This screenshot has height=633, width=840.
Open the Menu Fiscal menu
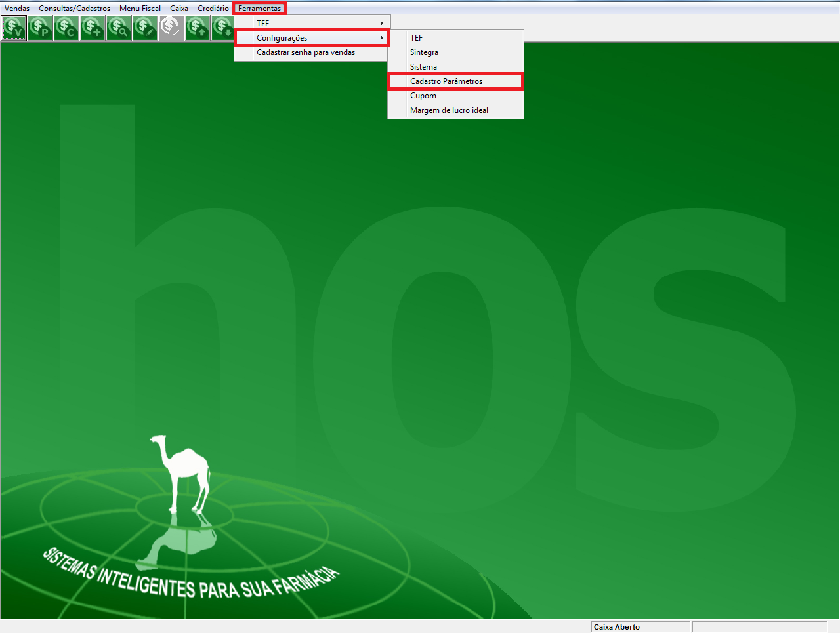pyautogui.click(x=140, y=9)
